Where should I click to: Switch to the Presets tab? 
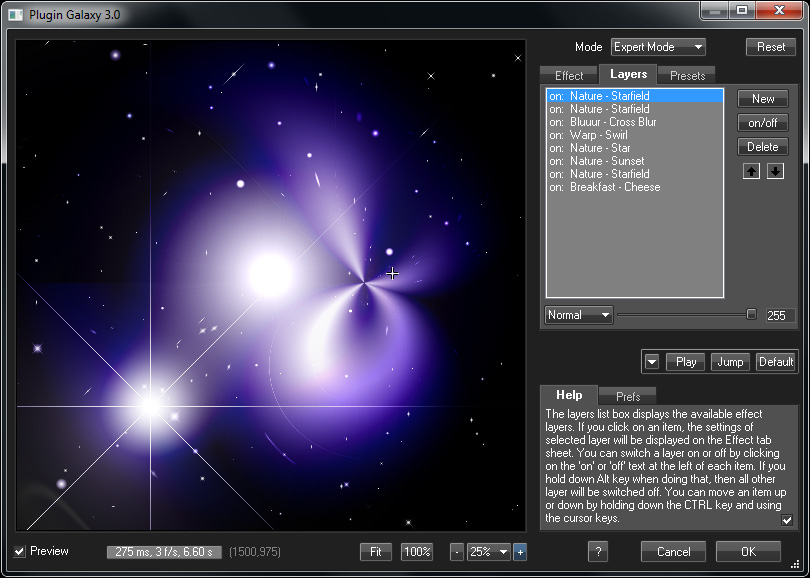click(687, 76)
